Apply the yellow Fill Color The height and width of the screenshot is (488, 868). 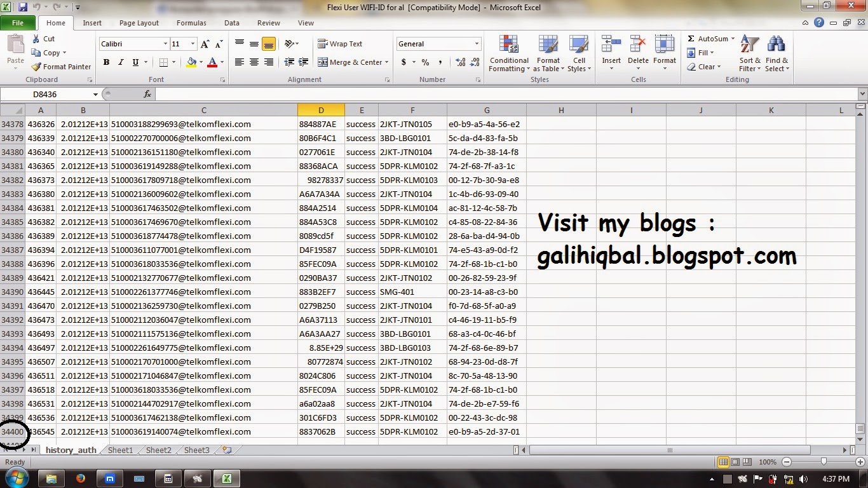pos(191,62)
